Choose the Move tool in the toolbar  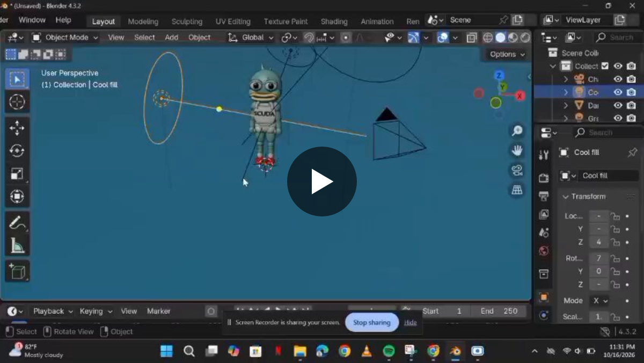(17, 128)
